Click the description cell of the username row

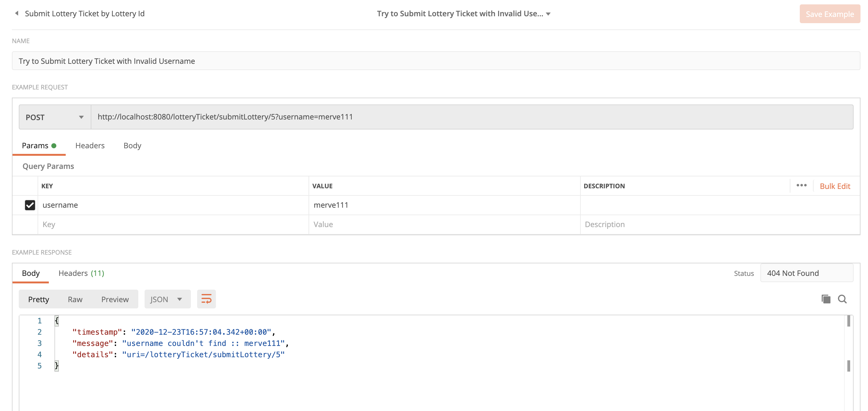pyautogui.click(x=720, y=205)
